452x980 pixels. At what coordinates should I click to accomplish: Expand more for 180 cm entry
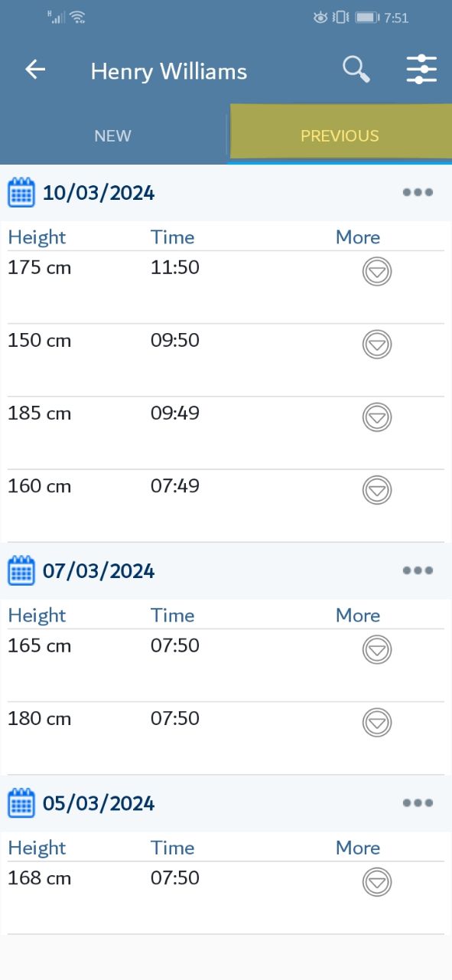(377, 722)
